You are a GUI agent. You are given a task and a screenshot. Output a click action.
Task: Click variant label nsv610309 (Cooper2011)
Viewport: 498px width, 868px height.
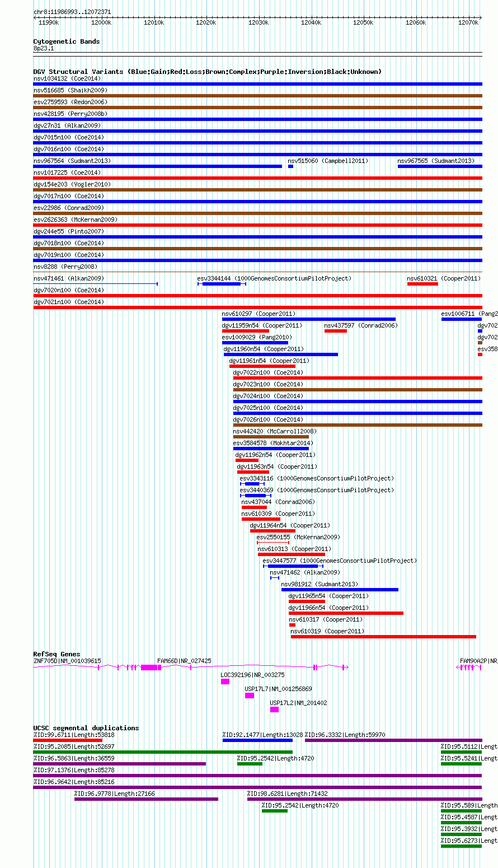(x=278, y=514)
